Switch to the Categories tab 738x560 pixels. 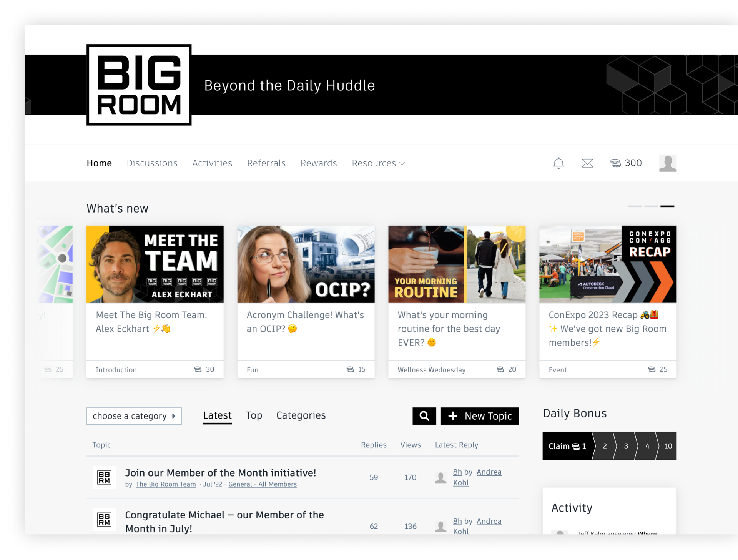[x=301, y=415]
